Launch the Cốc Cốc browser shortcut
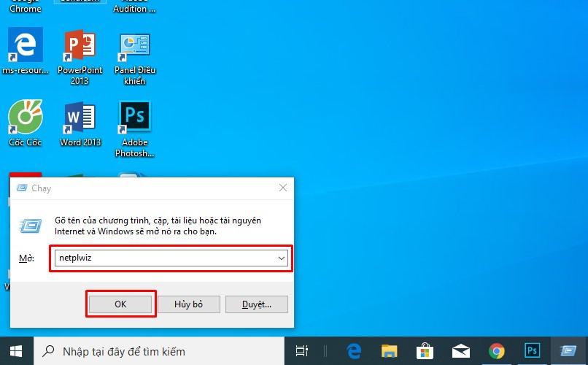This screenshot has height=365, width=588. (26, 123)
